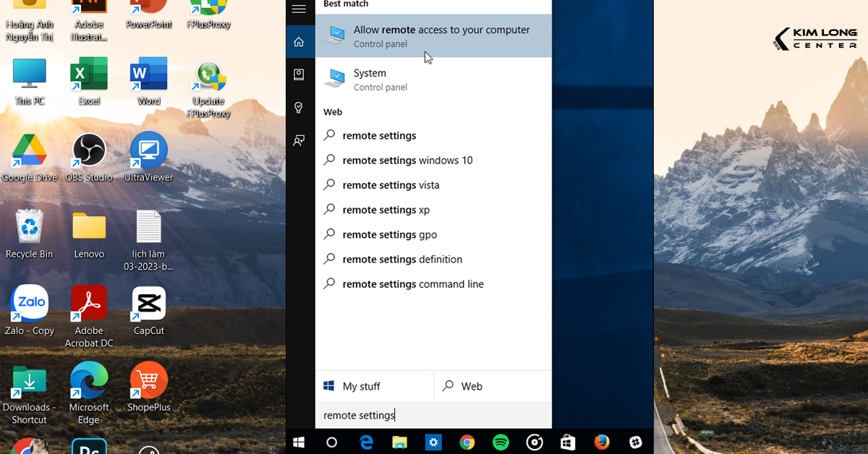Open the Notebook icon in Cortana sidebar
This screenshot has height=454, width=868.
(x=299, y=74)
